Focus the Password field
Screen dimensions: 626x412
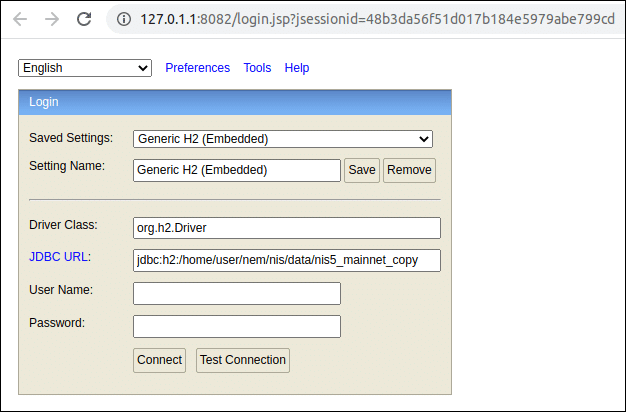pos(237,327)
